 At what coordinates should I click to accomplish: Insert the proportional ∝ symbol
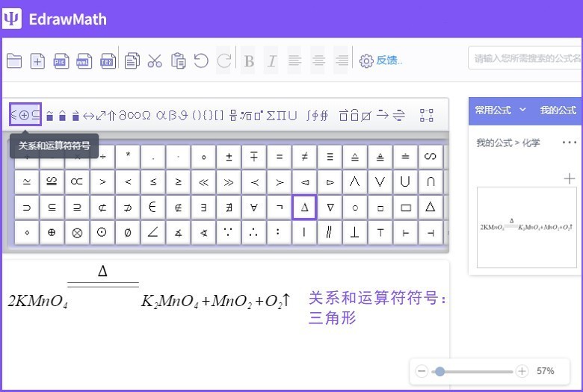tap(76, 181)
